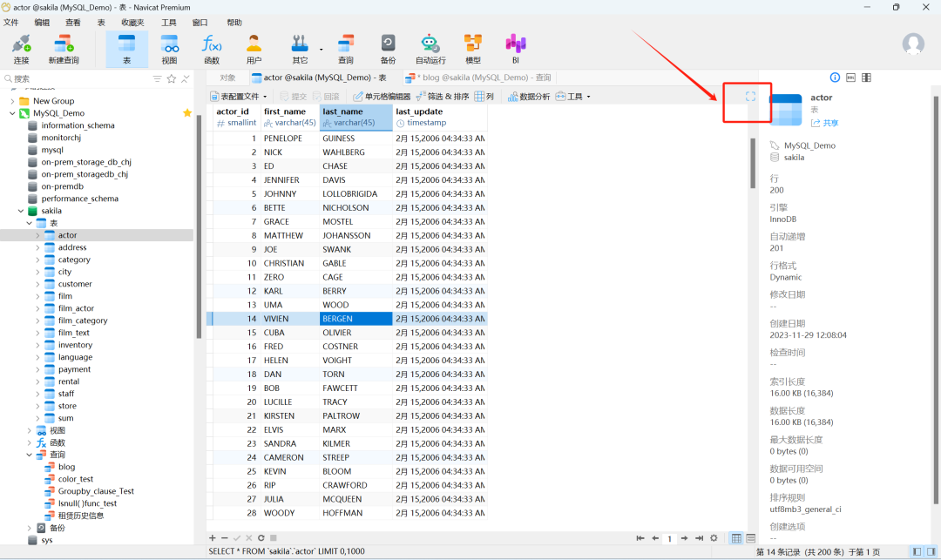
Task: Go to the last page of records
Action: (x=699, y=538)
